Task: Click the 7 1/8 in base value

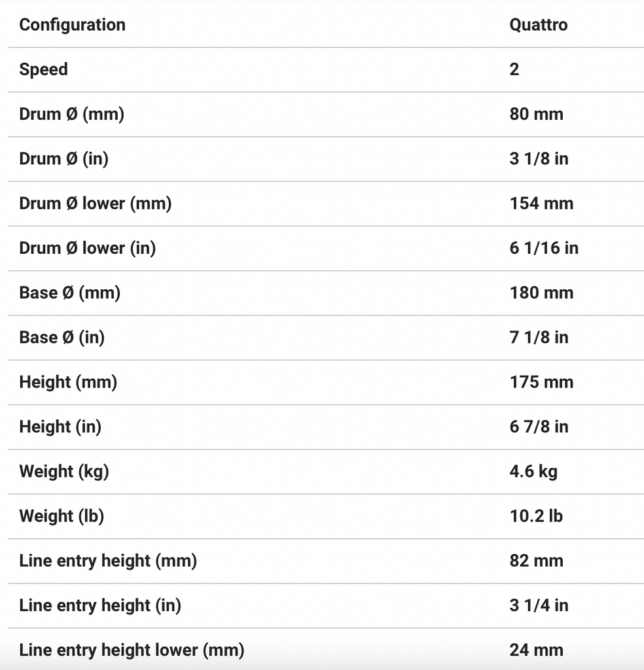Action: point(539,337)
